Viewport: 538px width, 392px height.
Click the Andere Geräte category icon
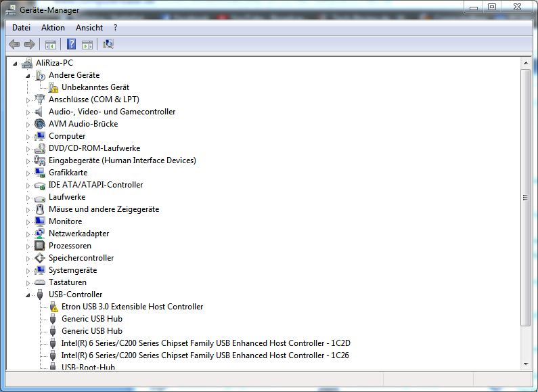pyautogui.click(x=40, y=75)
